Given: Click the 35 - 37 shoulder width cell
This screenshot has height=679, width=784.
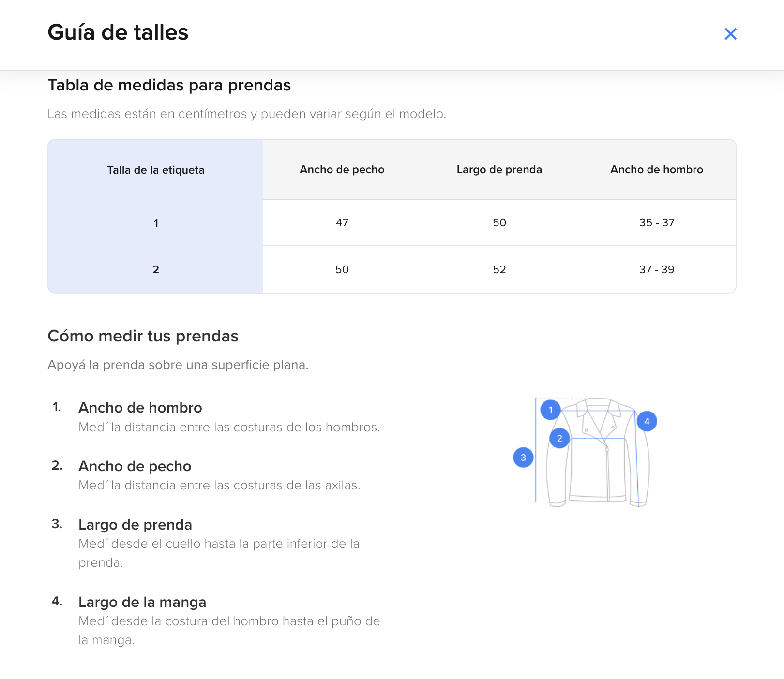Looking at the screenshot, I should pyautogui.click(x=656, y=223).
